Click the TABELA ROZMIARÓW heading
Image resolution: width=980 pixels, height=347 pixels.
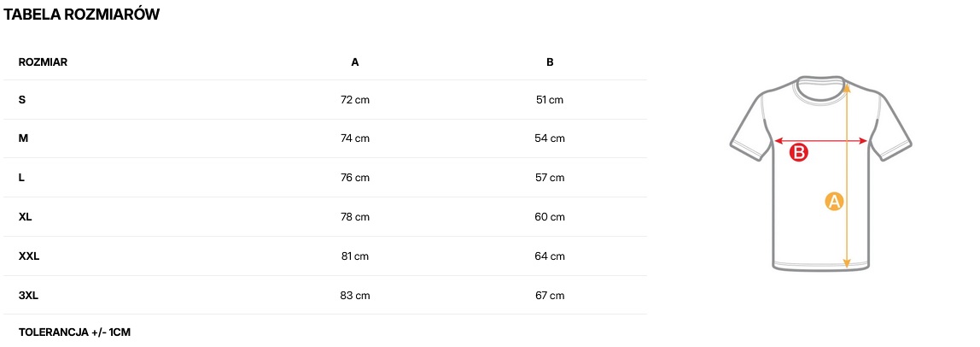[82, 15]
